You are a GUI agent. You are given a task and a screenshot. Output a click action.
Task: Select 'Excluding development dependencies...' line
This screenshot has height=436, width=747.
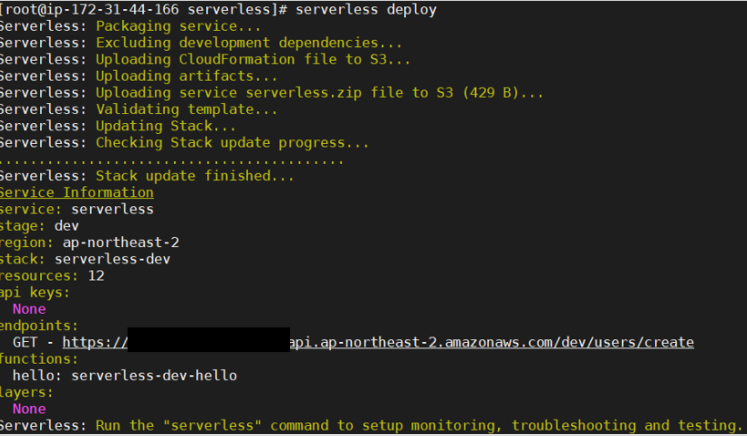tap(201, 43)
